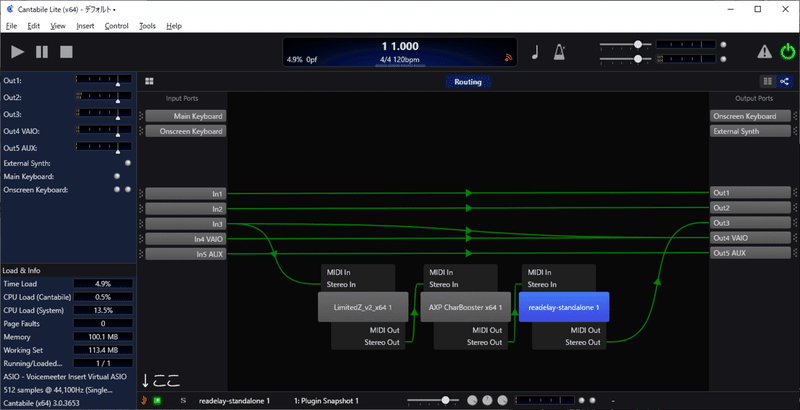Click the quarter note tempo icon
This screenshot has width=800, height=410.
tap(535, 52)
